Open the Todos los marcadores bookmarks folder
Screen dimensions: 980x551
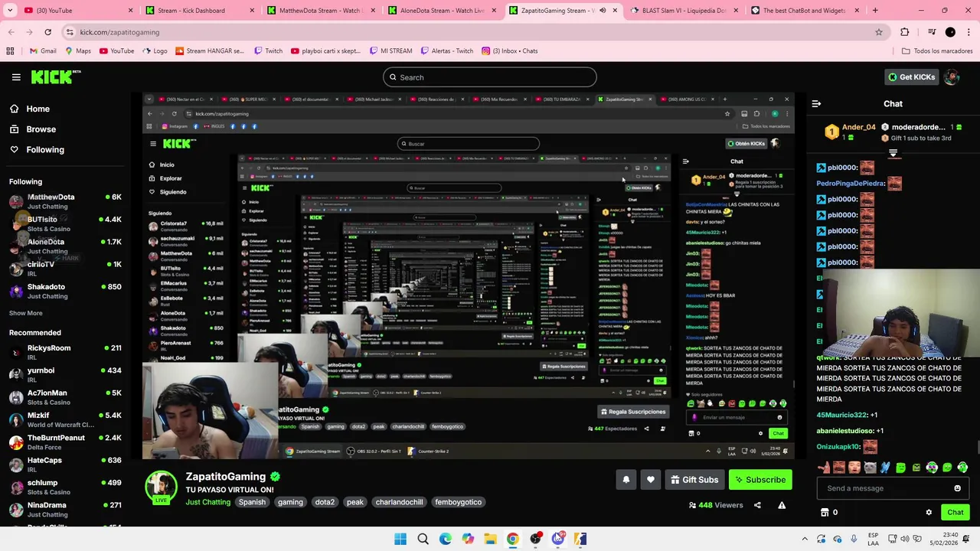point(937,51)
